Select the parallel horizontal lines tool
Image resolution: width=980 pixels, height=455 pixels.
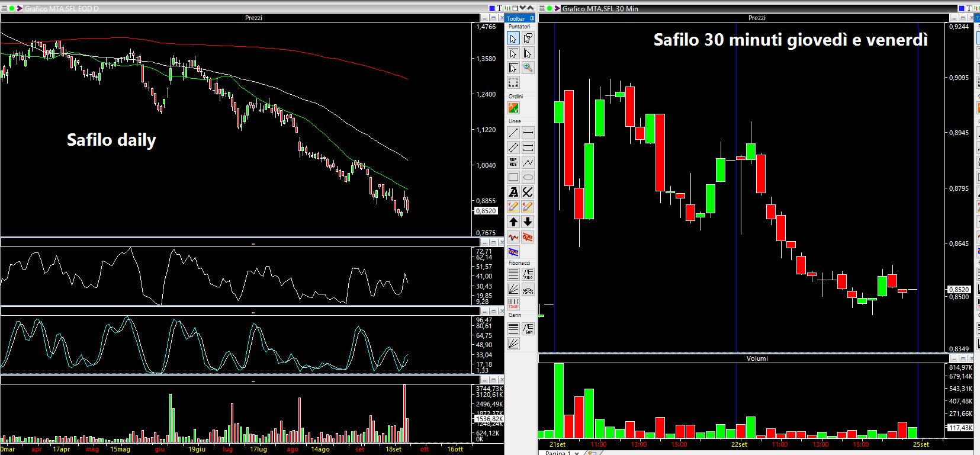528,148
